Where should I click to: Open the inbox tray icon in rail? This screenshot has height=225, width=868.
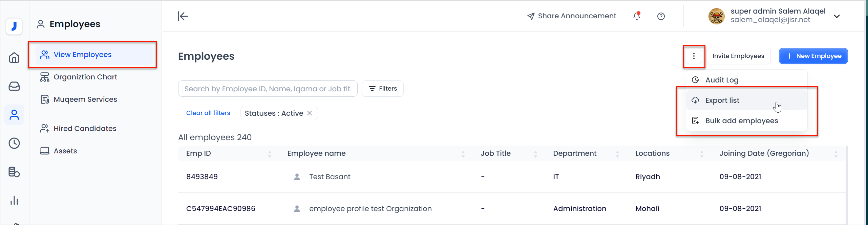click(x=14, y=86)
